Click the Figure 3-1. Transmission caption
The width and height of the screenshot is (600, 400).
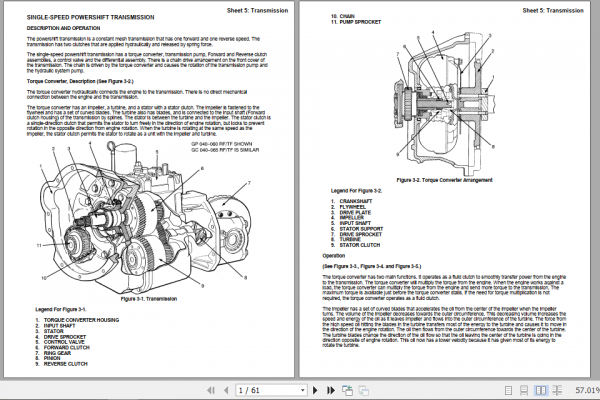[148, 299]
